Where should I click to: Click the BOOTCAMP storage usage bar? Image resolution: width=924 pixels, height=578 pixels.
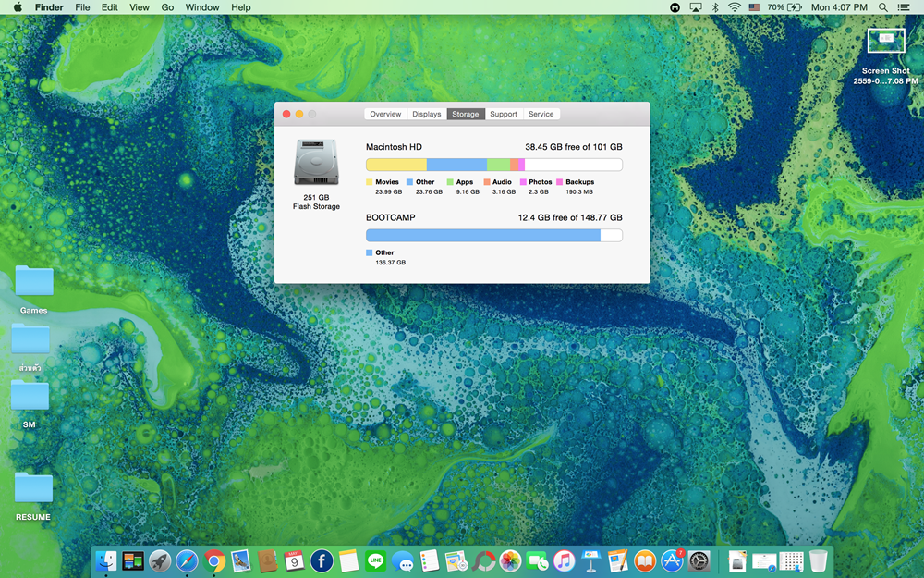493,235
